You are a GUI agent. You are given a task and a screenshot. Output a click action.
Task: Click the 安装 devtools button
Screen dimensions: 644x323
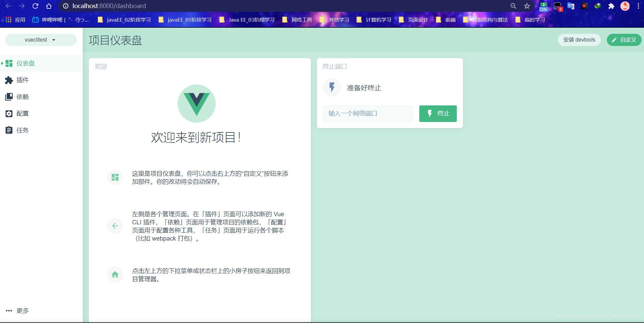tap(579, 40)
